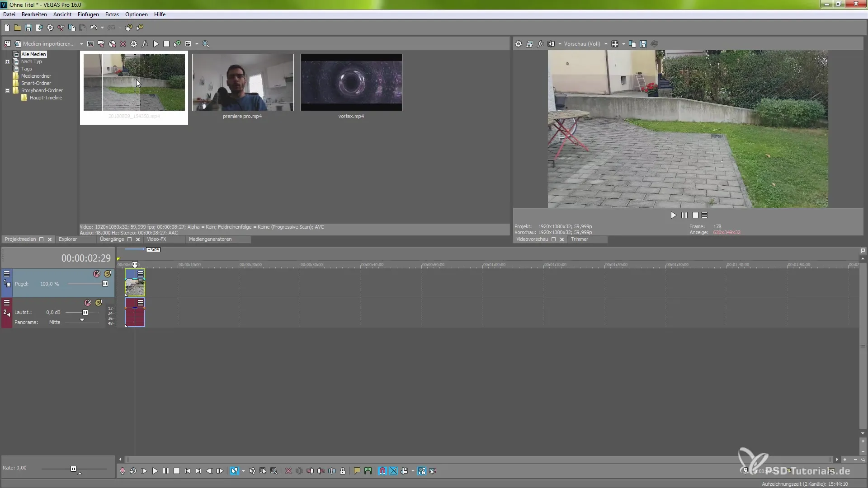This screenshot has width=868, height=488.
Task: Toggle split-screen view in the video preview
Action: click(551, 44)
